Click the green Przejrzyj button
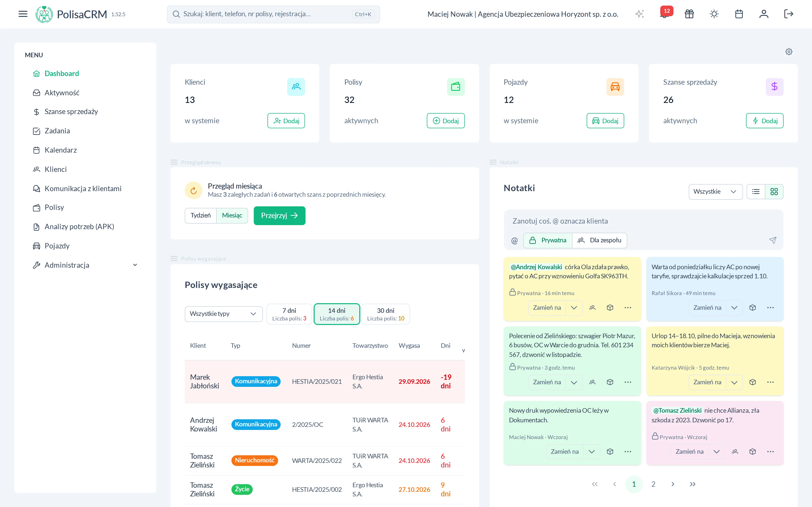 [279, 216]
